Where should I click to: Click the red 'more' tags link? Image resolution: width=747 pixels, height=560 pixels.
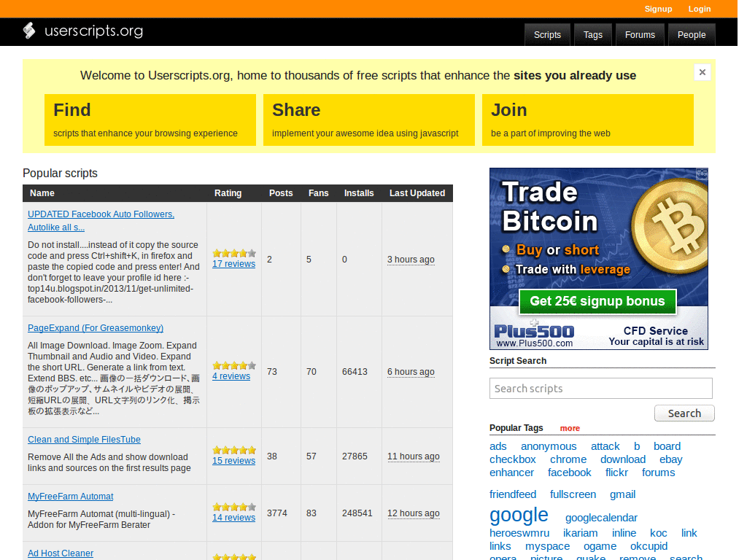click(570, 428)
